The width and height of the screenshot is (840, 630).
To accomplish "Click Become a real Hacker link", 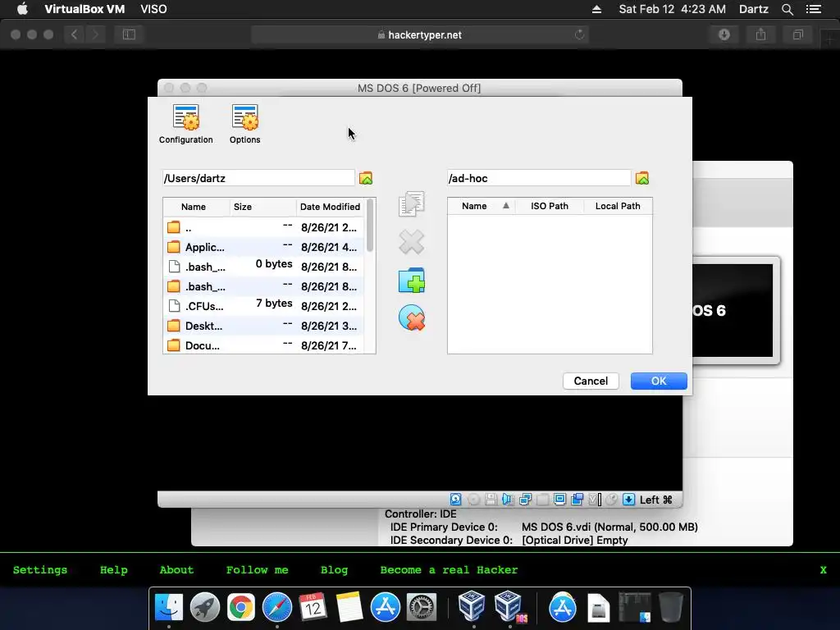I will click(449, 570).
